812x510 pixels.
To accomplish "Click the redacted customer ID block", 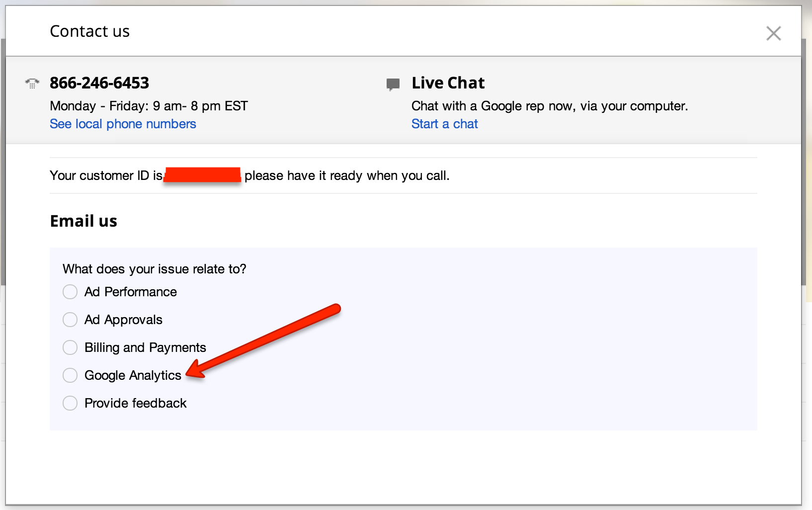I will [x=202, y=175].
